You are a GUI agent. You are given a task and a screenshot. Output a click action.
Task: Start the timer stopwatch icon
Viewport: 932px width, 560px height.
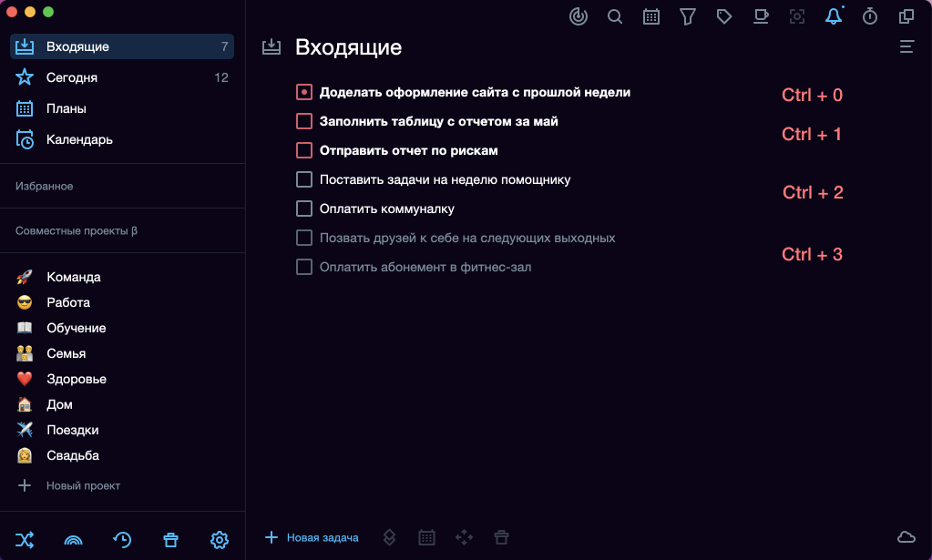click(x=869, y=16)
